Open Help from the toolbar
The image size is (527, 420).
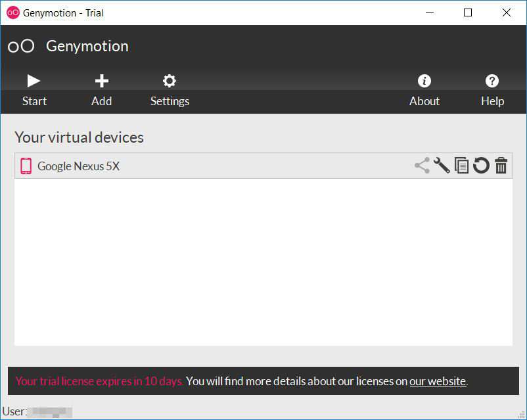(x=492, y=89)
